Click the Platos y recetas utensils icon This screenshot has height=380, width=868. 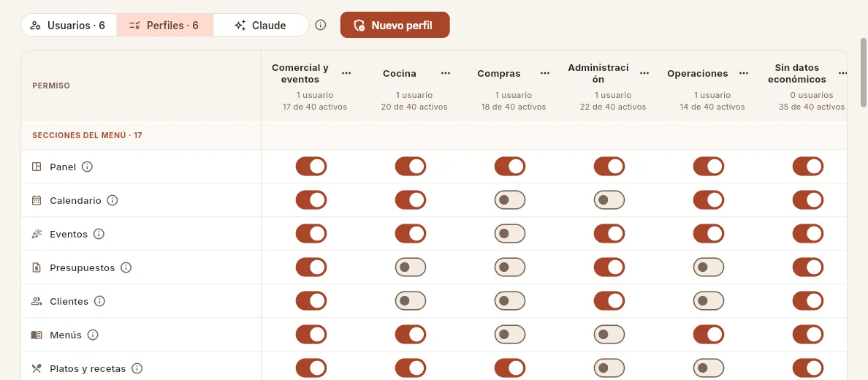tap(37, 368)
